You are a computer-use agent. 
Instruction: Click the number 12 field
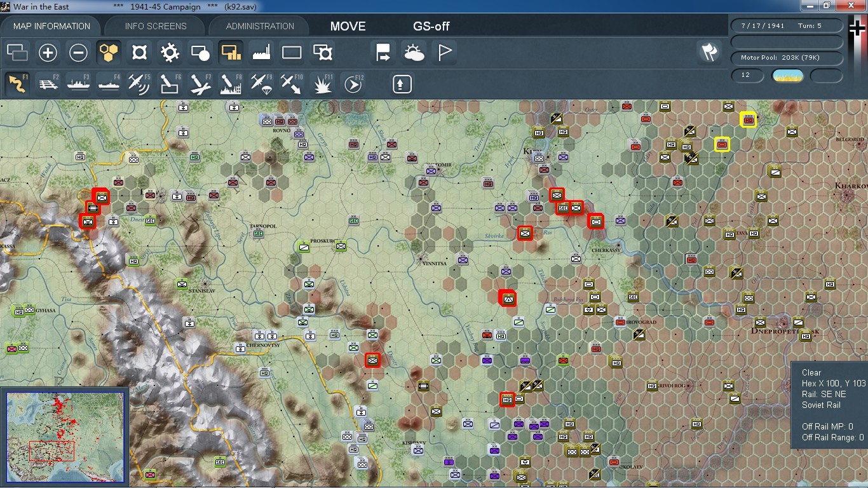click(x=748, y=75)
